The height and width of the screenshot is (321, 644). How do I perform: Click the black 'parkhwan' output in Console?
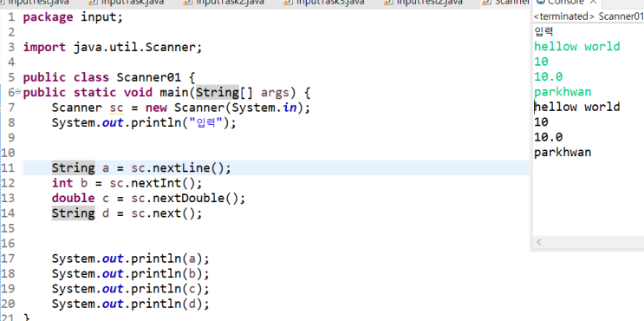[x=563, y=153]
